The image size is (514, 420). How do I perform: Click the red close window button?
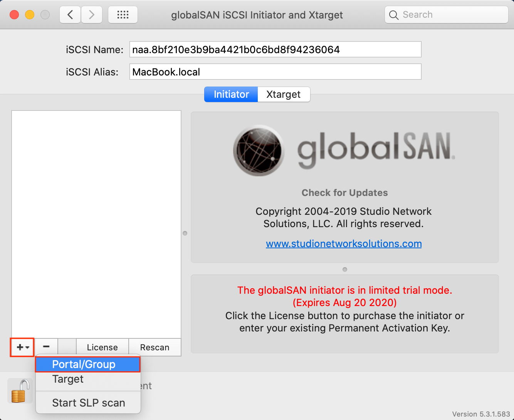[x=14, y=15]
